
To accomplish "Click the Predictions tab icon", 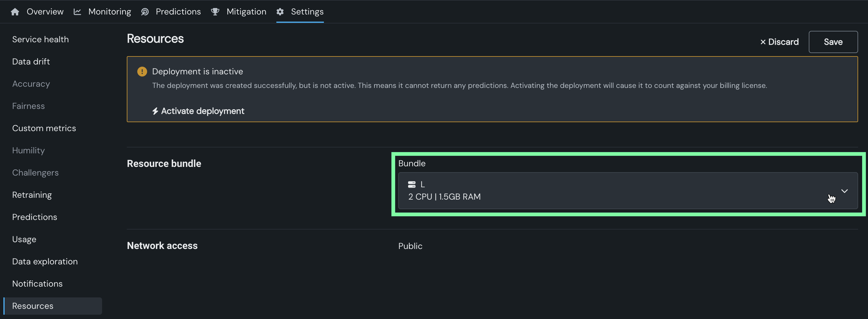I will coord(145,12).
